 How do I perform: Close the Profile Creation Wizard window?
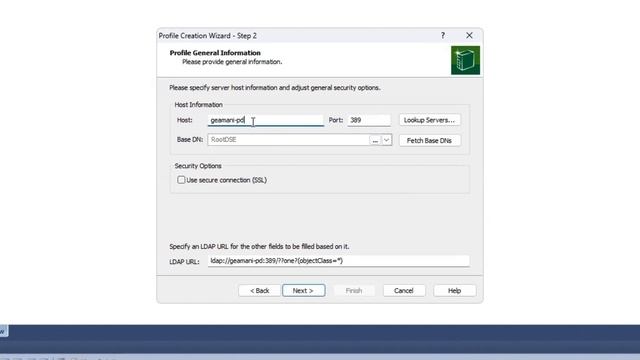click(x=469, y=36)
